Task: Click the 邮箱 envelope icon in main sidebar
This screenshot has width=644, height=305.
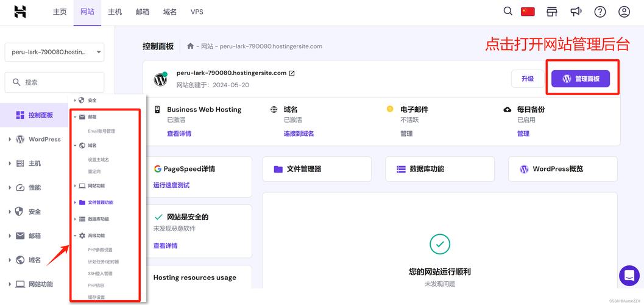Action: point(20,236)
